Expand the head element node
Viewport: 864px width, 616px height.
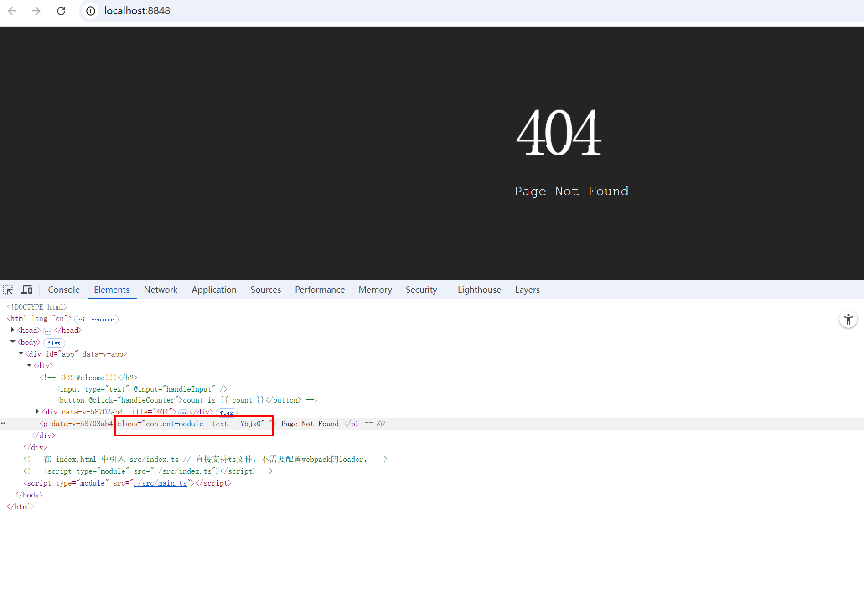(13, 330)
